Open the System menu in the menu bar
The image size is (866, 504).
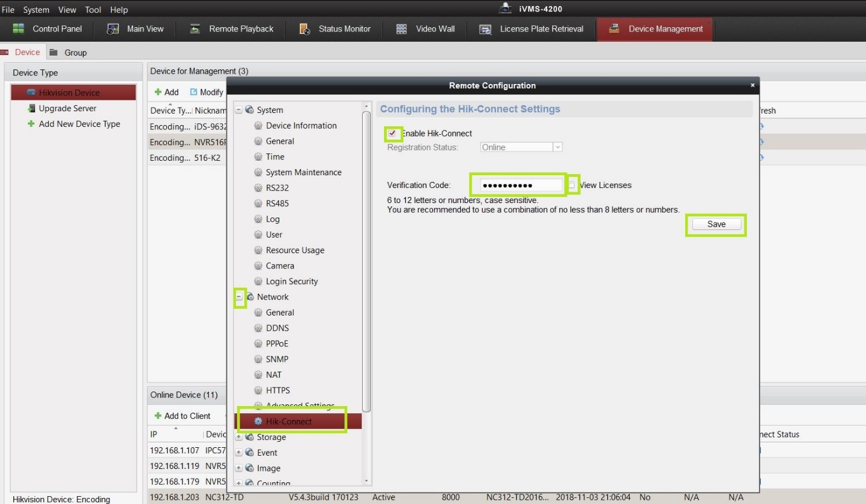[36, 10]
